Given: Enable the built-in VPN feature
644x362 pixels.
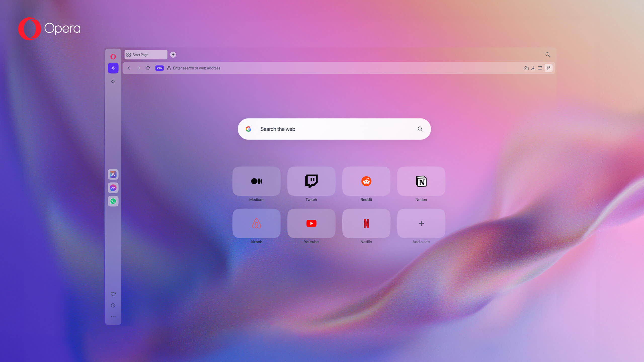Looking at the screenshot, I should (x=159, y=68).
